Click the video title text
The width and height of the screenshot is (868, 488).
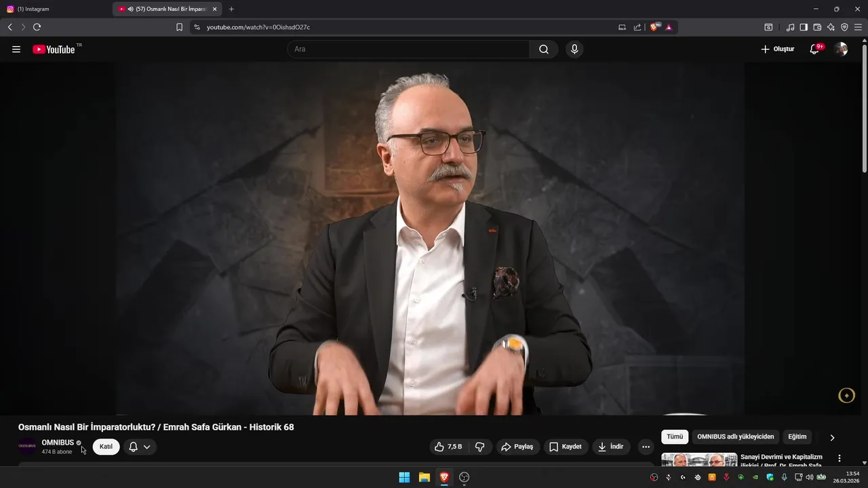click(x=156, y=427)
